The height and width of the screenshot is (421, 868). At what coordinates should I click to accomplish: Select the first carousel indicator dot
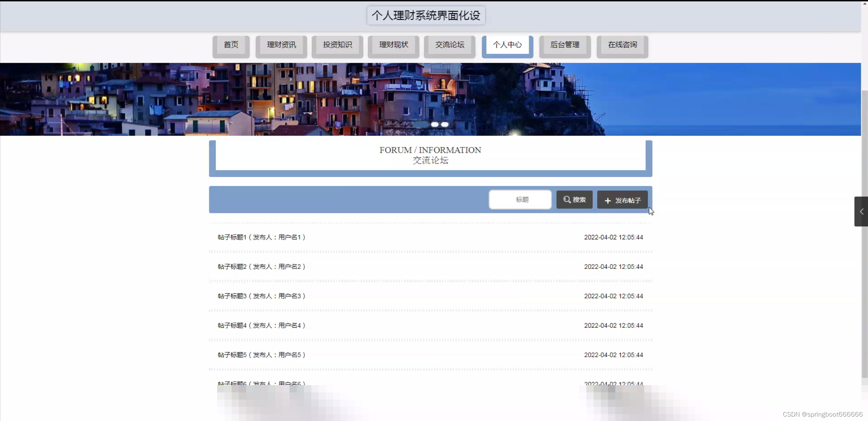pos(421,125)
